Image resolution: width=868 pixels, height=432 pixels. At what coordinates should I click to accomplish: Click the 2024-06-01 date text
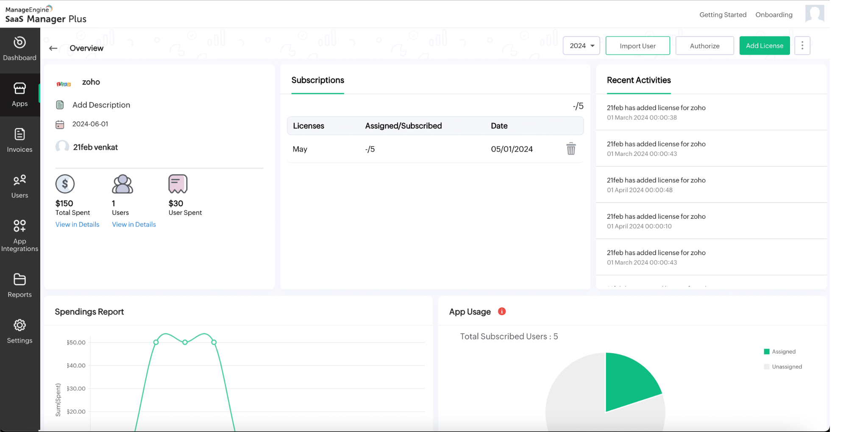click(90, 124)
